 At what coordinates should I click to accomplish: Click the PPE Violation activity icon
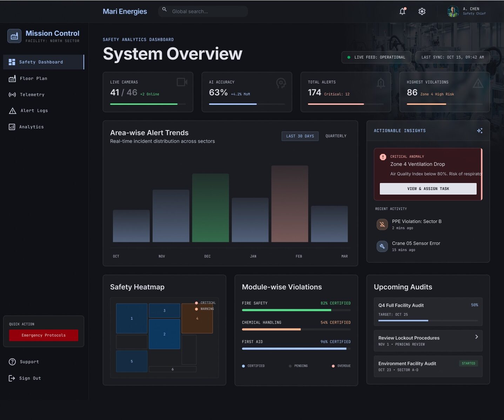[x=382, y=224]
